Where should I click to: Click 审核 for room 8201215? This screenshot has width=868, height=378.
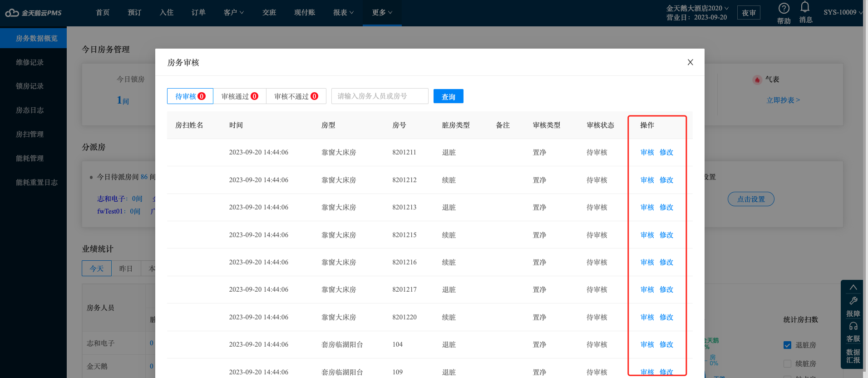[x=647, y=235]
